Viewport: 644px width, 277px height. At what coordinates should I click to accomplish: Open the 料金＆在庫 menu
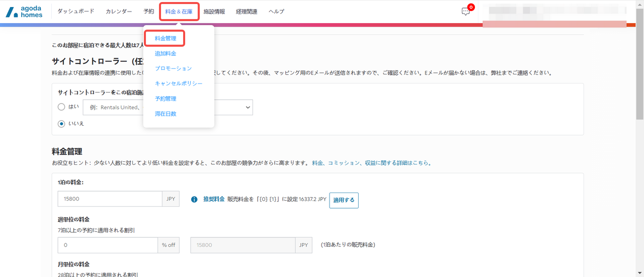[179, 12]
